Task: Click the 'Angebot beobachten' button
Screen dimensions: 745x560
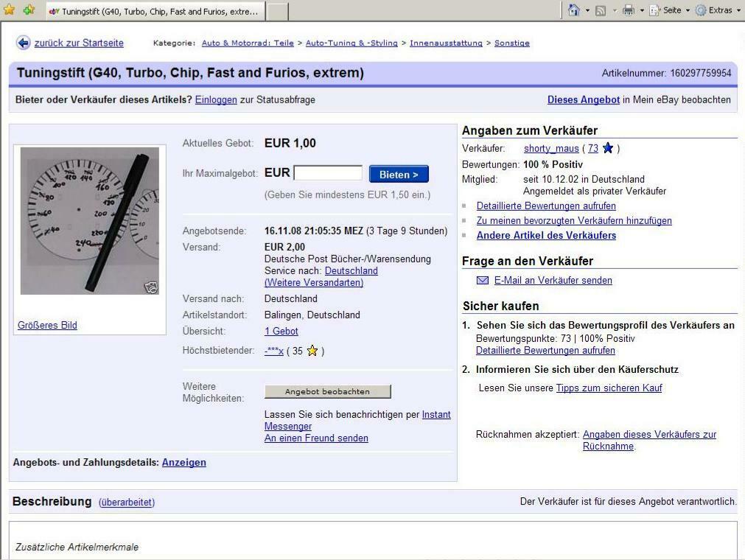Action: (327, 391)
